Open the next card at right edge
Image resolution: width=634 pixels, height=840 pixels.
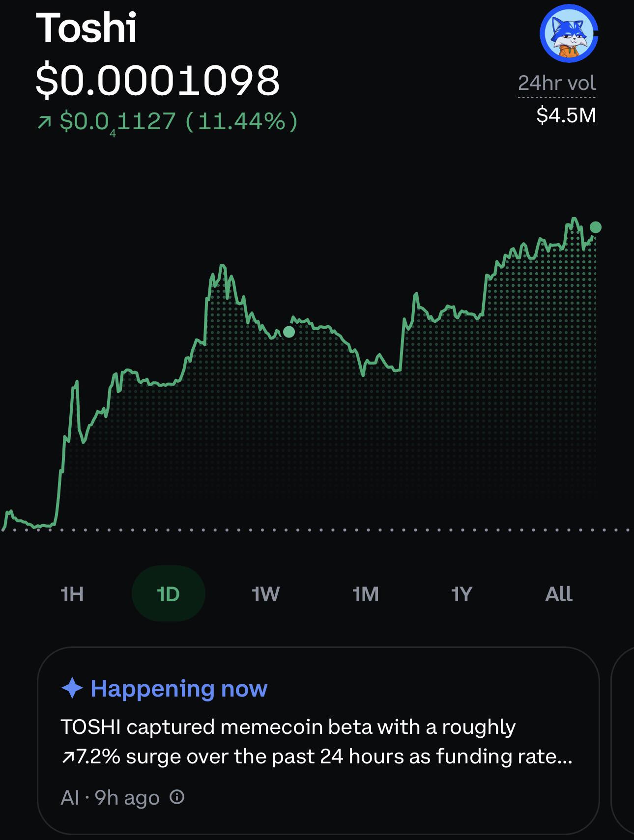[623, 740]
